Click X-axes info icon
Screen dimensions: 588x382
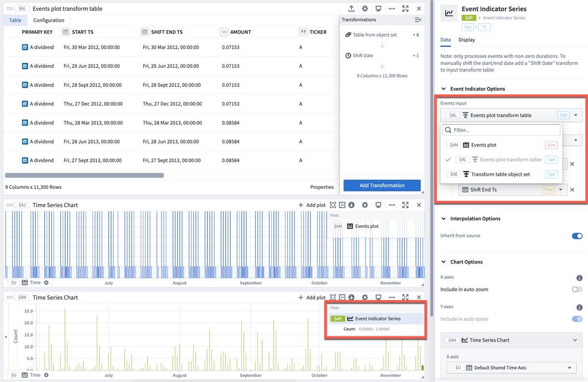(x=579, y=278)
